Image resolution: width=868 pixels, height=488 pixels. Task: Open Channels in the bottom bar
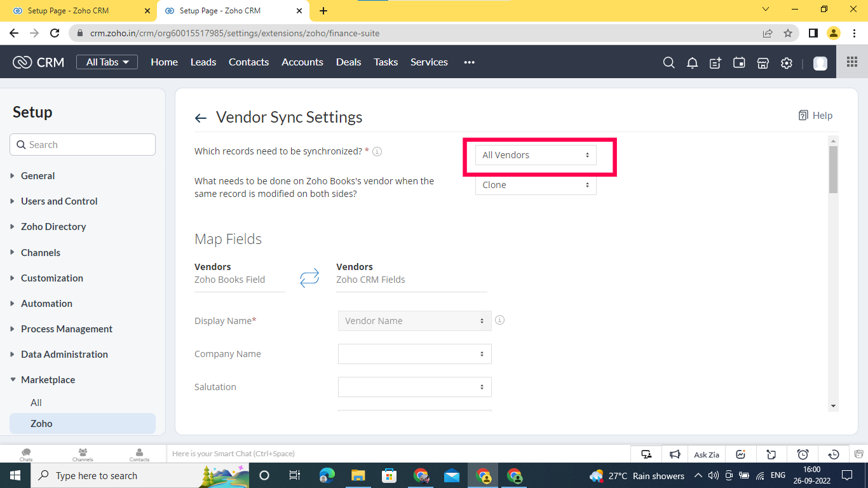[83, 454]
